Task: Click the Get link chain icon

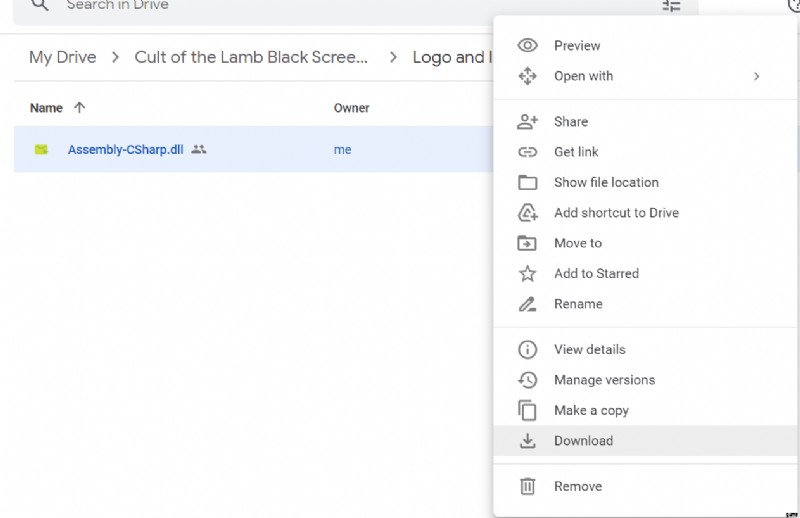Action: [527, 152]
